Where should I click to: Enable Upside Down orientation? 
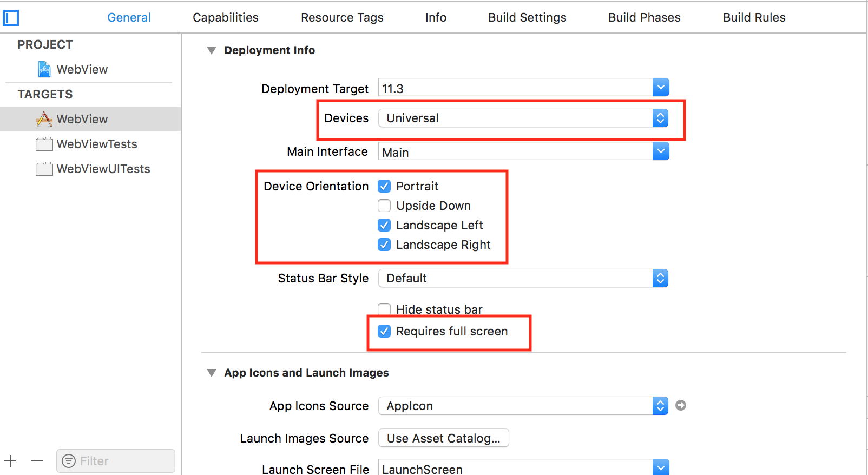[x=384, y=206]
